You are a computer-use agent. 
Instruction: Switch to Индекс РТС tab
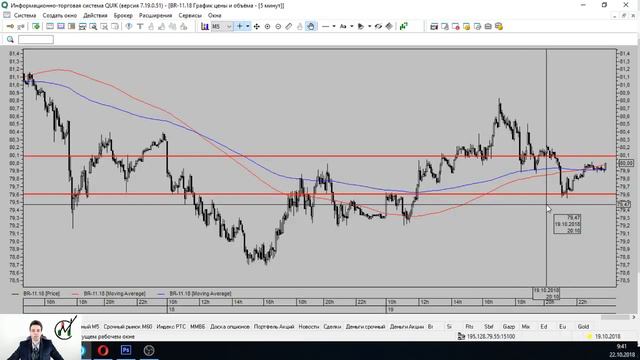[x=171, y=327]
